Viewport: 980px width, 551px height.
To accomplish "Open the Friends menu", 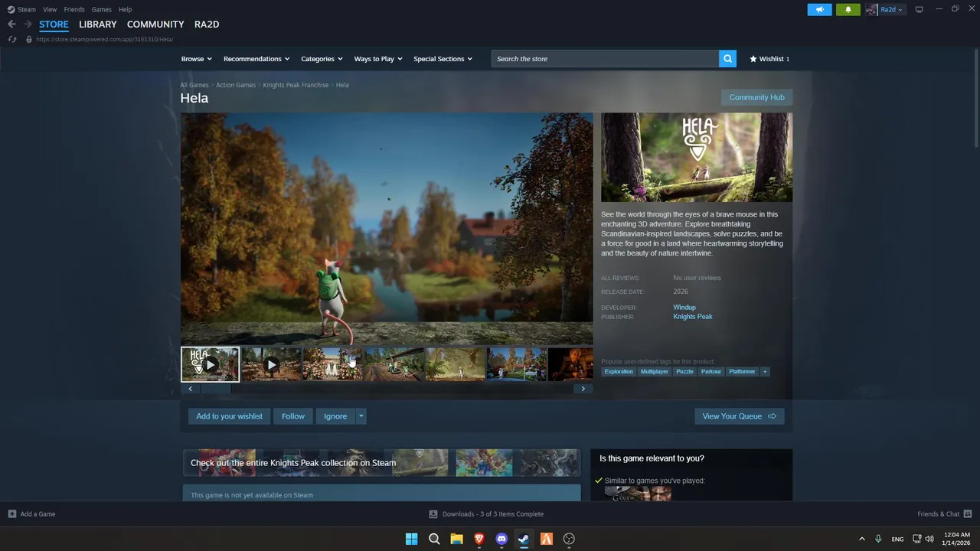I will 74,9.
